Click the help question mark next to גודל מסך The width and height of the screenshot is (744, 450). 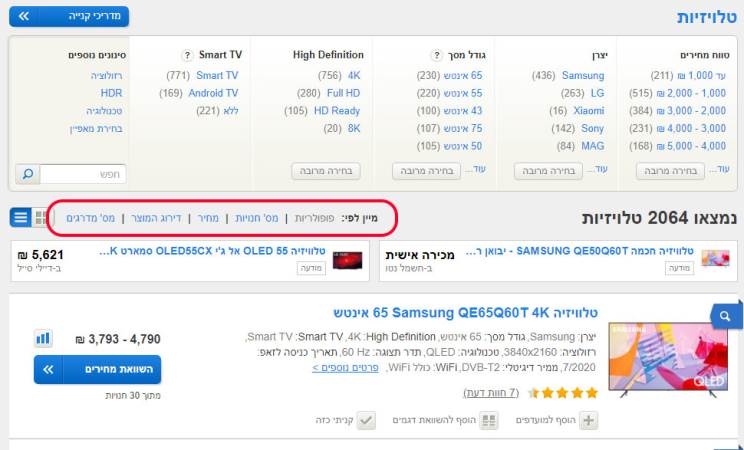coord(437,55)
